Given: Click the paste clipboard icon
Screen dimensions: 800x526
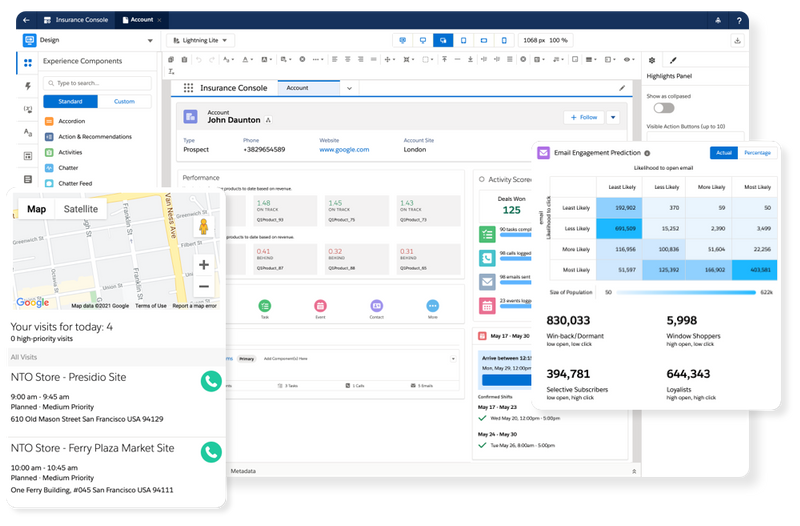Looking at the screenshot, I should (x=184, y=59).
